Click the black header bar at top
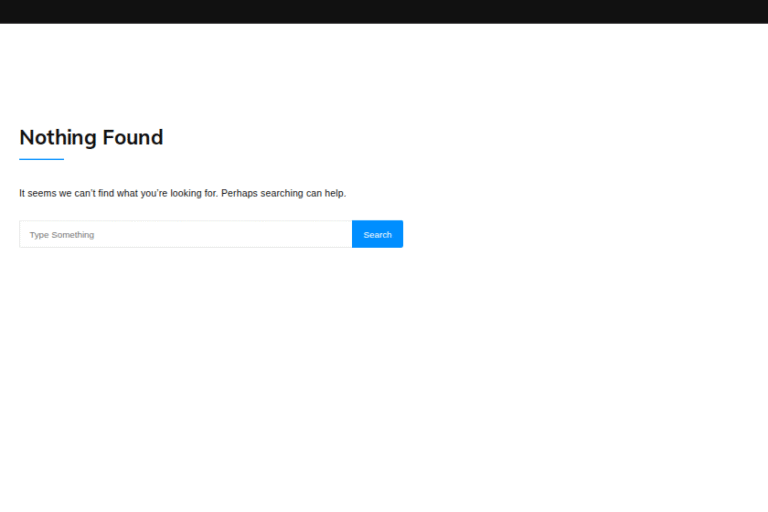 [384, 11]
